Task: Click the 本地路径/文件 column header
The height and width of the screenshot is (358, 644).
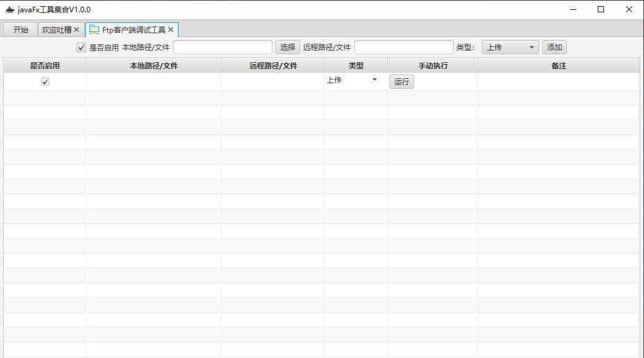Action: 153,65
